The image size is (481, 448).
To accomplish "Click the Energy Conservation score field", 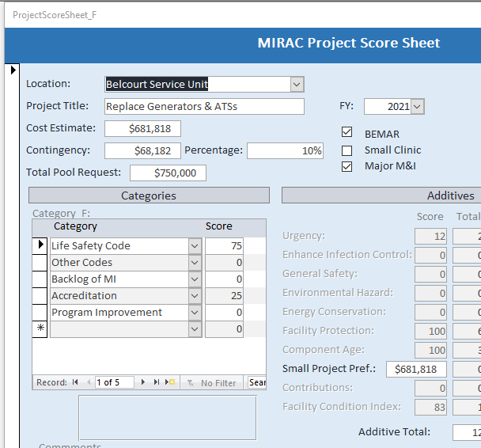I will [x=430, y=313].
